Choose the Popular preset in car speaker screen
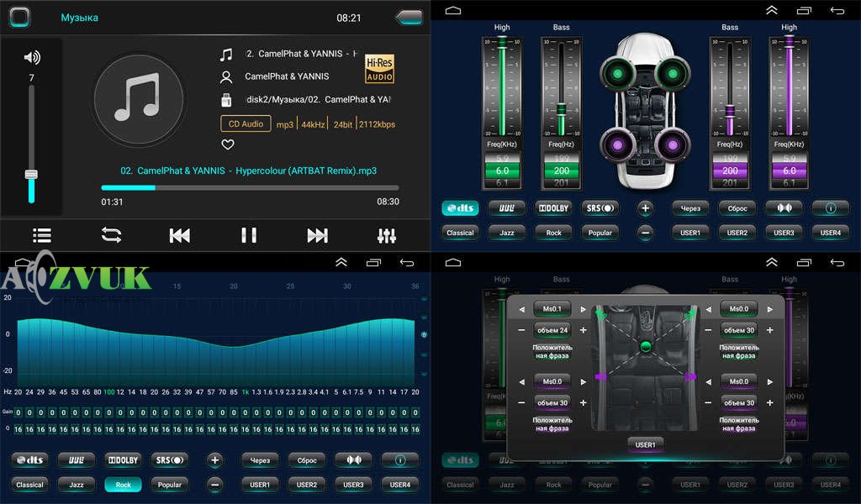The image size is (861, 504). (x=600, y=233)
